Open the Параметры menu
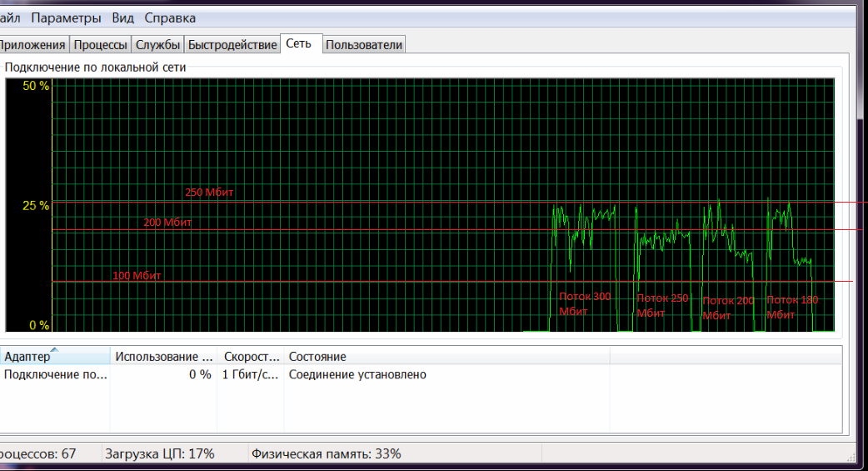868x471 pixels. [x=66, y=18]
